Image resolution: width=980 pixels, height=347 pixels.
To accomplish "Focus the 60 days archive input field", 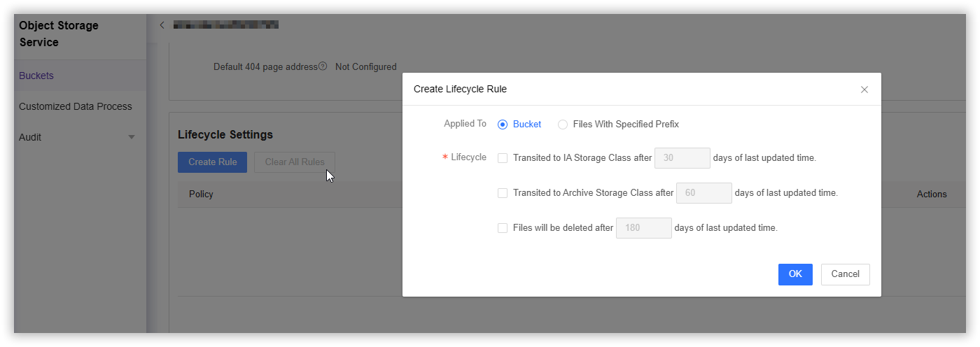I will click(703, 193).
